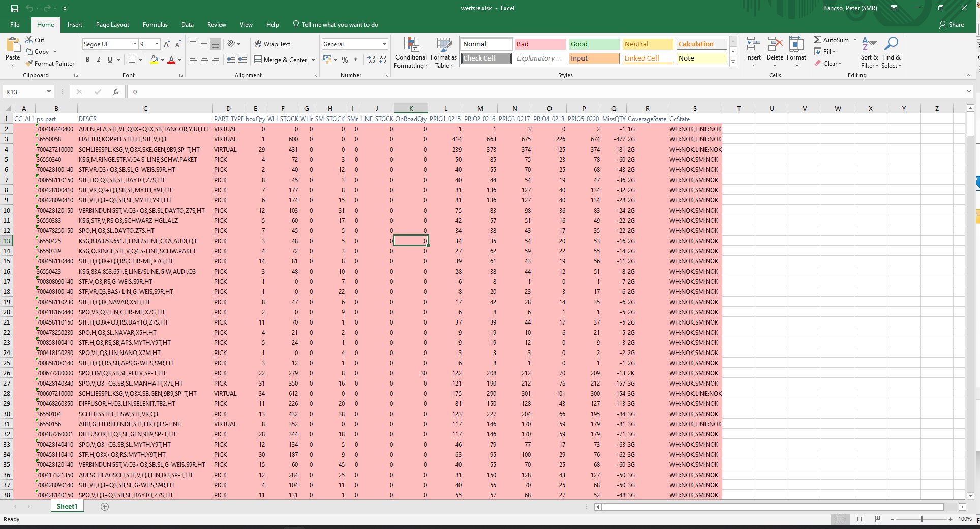Switch to the Page Layout tab
The width and height of the screenshot is (980, 529).
click(x=112, y=25)
